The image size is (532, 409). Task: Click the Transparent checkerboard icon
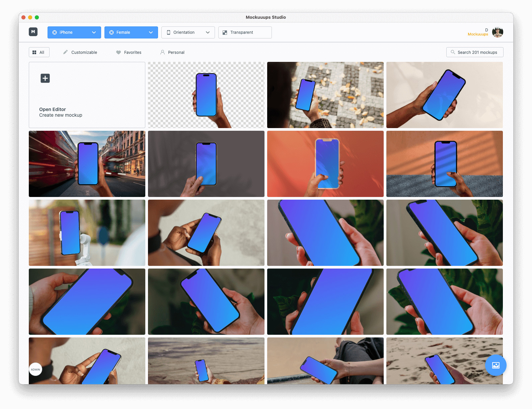[225, 32]
